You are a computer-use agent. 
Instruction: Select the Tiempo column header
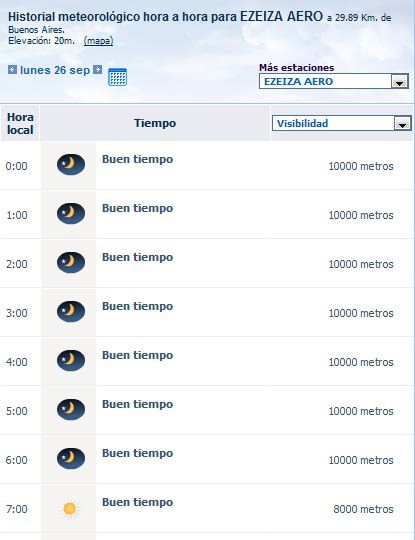155,123
